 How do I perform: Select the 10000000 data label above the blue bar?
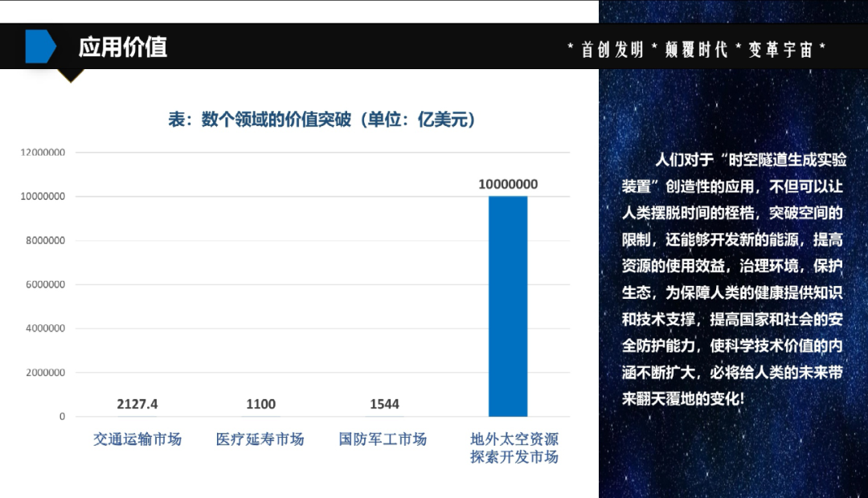[x=508, y=184]
